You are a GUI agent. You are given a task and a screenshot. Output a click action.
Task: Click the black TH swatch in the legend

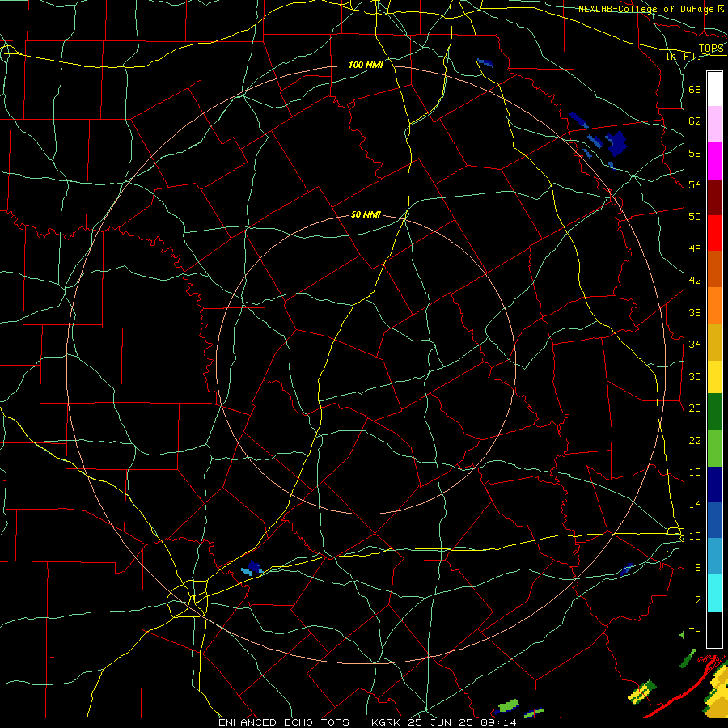click(x=714, y=629)
